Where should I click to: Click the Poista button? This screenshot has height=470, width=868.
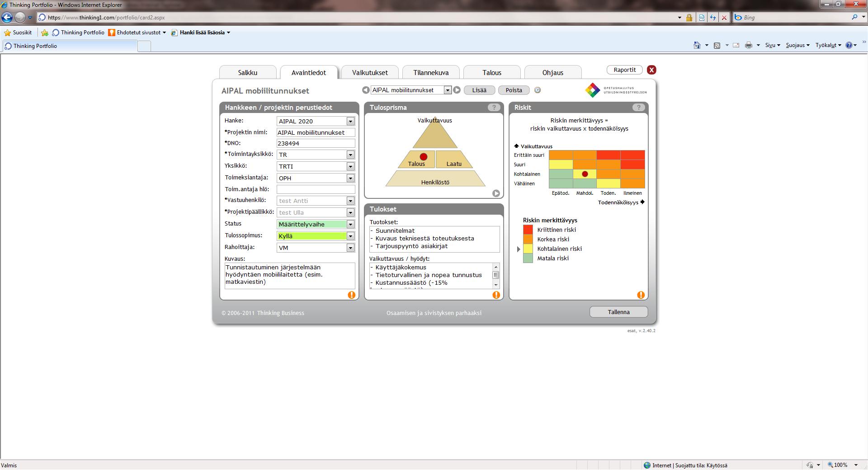(514, 90)
